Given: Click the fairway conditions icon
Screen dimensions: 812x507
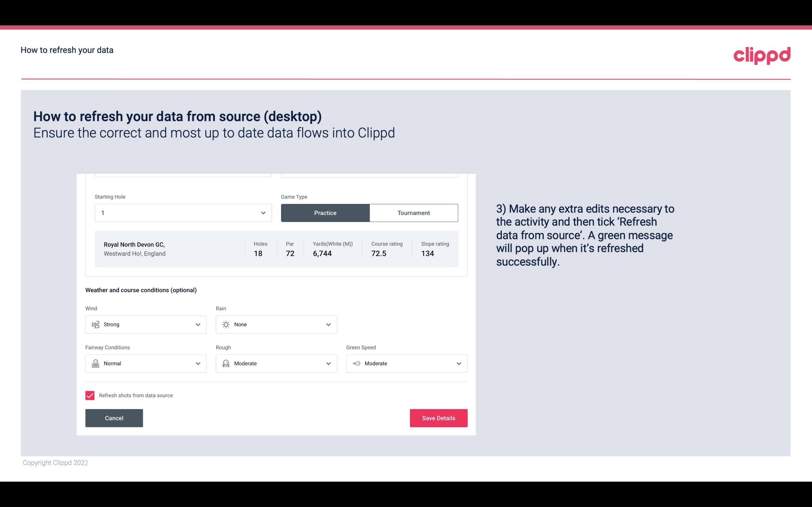Looking at the screenshot, I should click(x=95, y=363).
